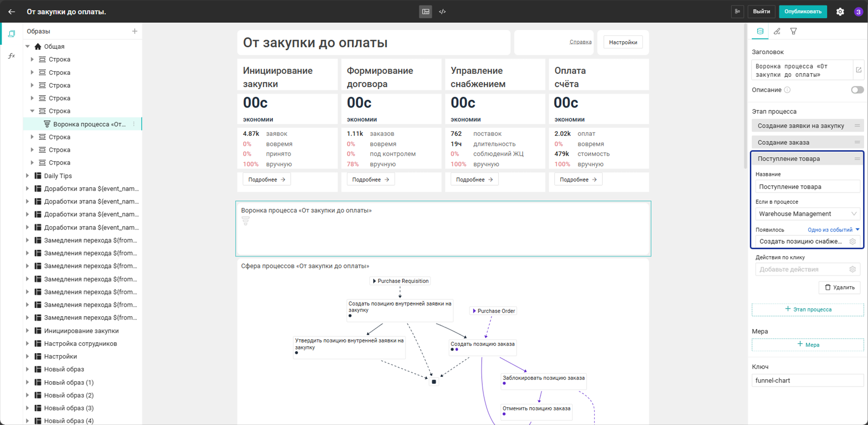Toggle the Описание switch
The height and width of the screenshot is (425, 868).
point(857,90)
